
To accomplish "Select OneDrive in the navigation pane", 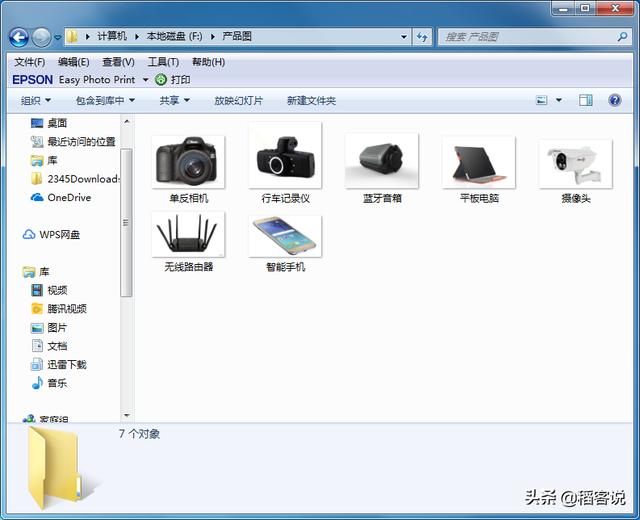I will 61,198.
